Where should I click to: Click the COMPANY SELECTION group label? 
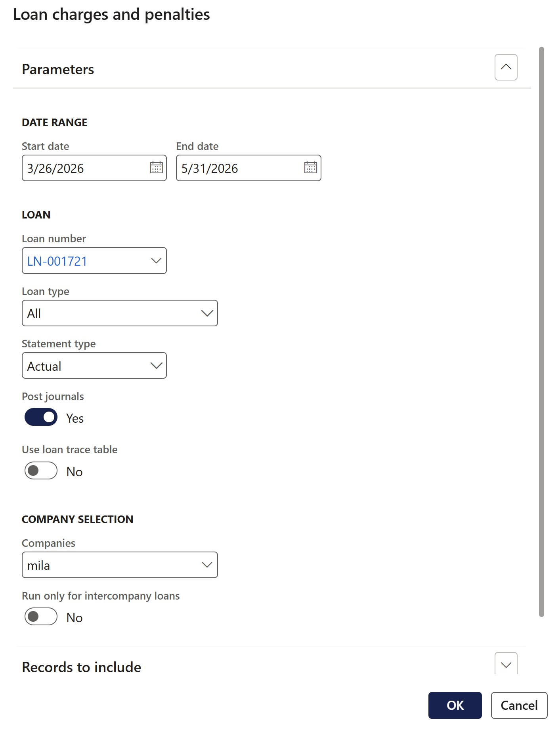78,519
